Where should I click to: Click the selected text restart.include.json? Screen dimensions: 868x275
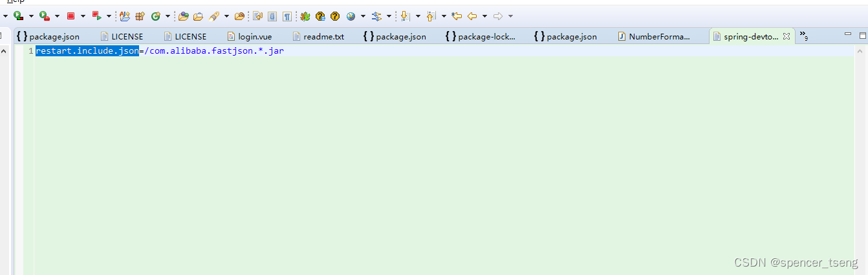pos(87,50)
